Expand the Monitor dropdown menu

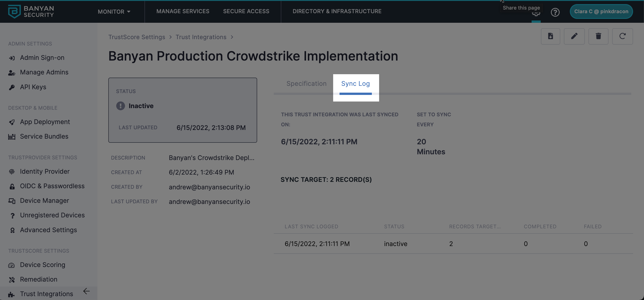pyautogui.click(x=114, y=12)
